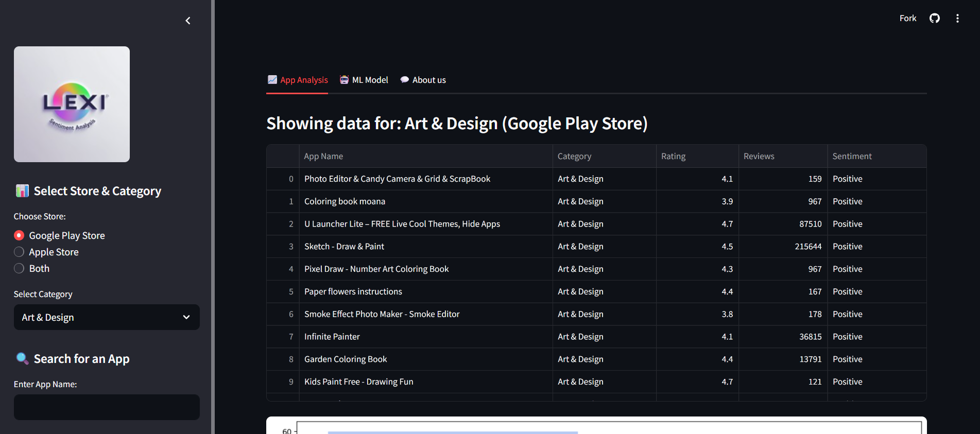Open the About us tab
Screen dimensions: 980x434
[429, 80]
